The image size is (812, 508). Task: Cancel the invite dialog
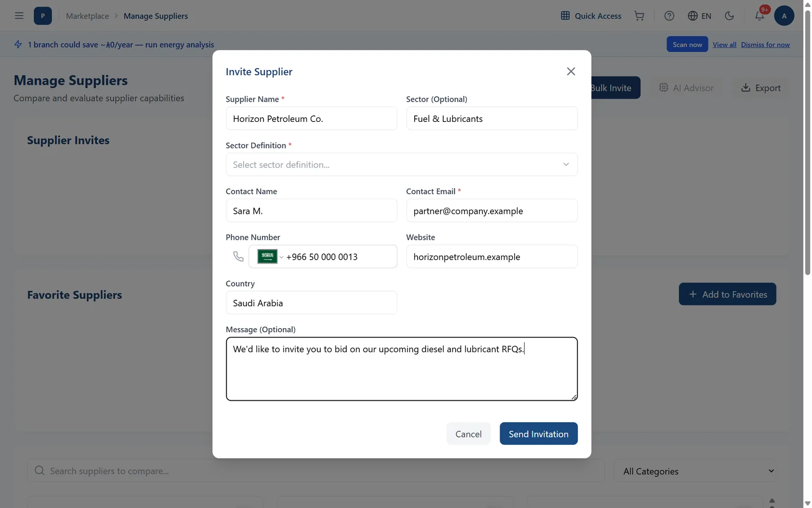468,433
